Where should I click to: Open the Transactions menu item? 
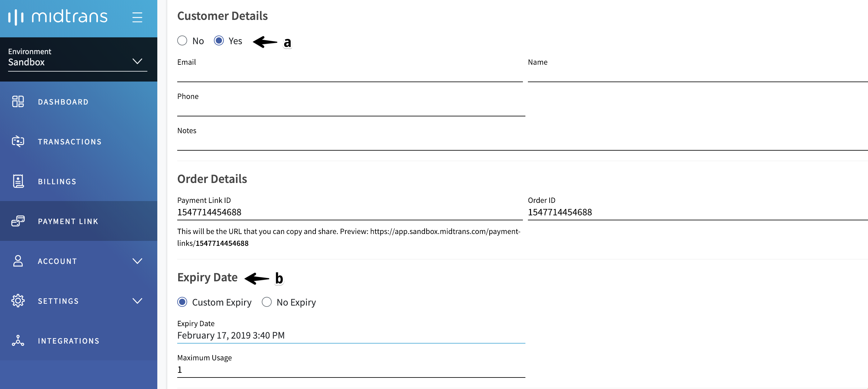point(70,142)
